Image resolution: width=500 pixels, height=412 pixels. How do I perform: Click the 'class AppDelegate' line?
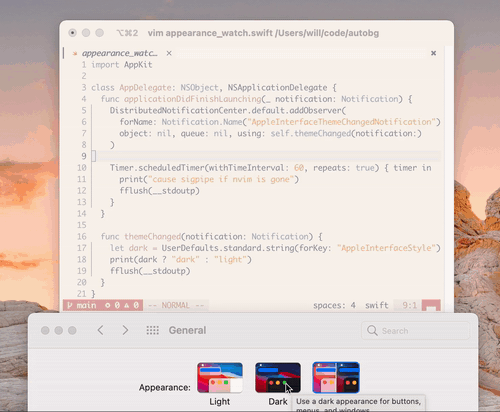click(214, 88)
